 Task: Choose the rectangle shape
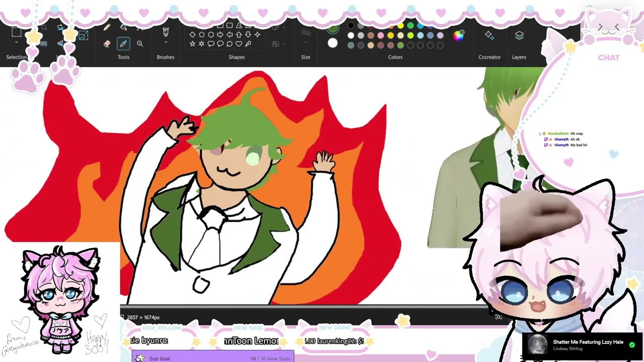tap(220, 25)
